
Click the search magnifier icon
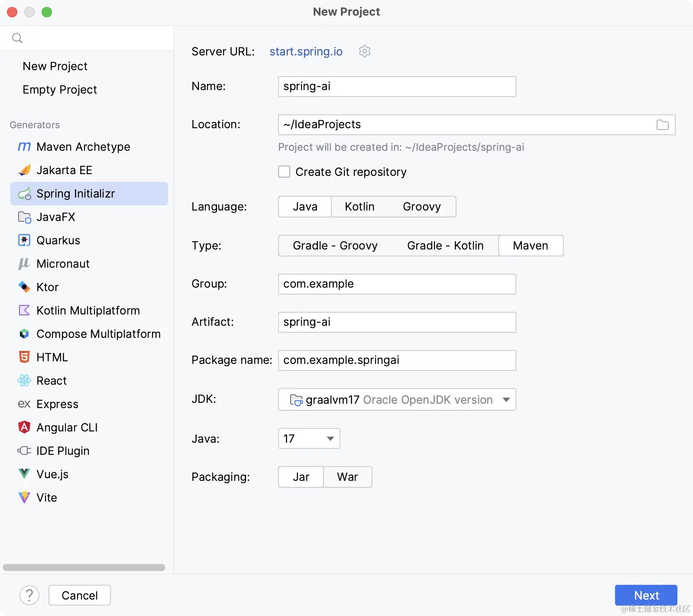[17, 38]
